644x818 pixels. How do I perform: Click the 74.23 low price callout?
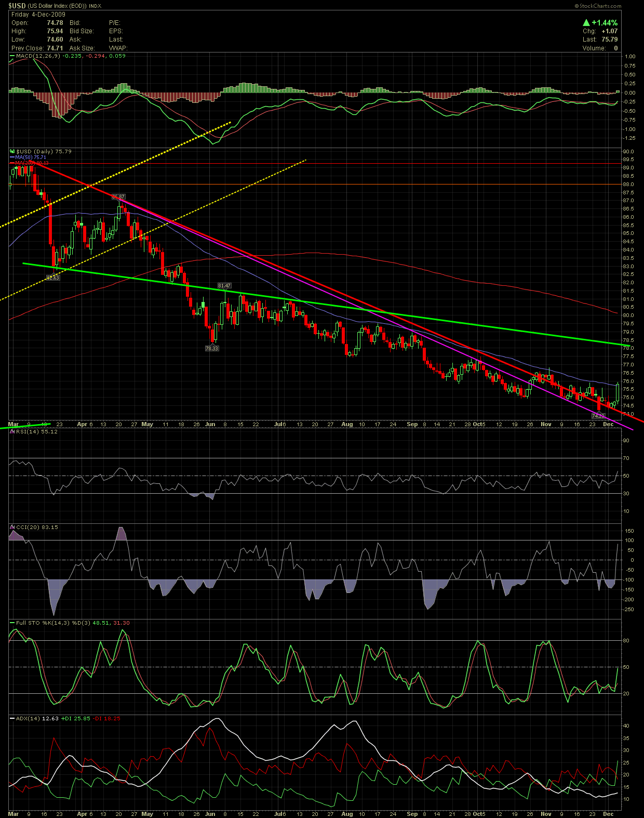coord(598,416)
